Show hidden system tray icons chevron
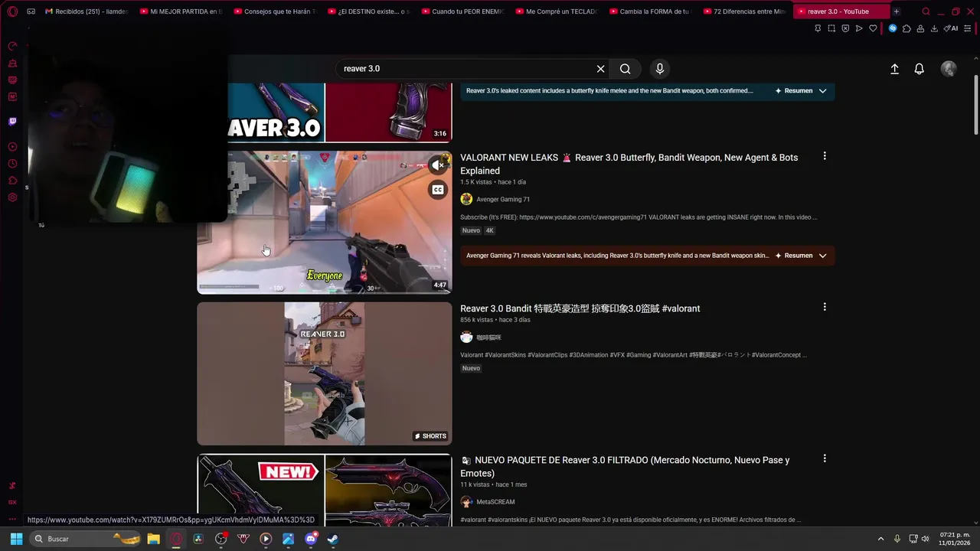The height and width of the screenshot is (551, 980). (x=880, y=539)
